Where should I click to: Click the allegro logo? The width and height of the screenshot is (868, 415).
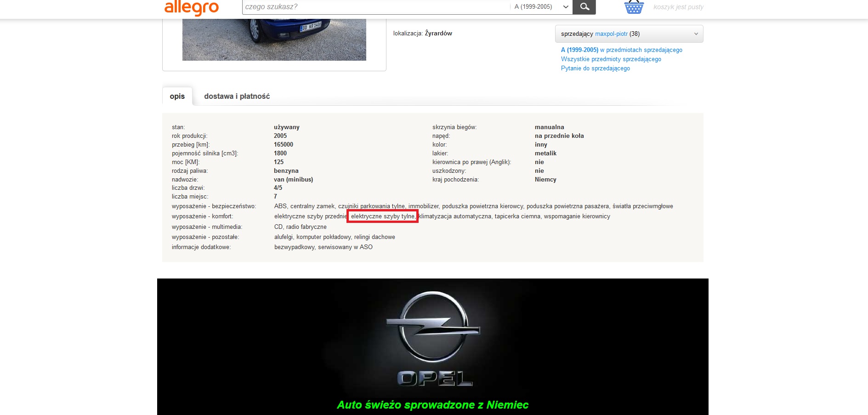(x=192, y=8)
